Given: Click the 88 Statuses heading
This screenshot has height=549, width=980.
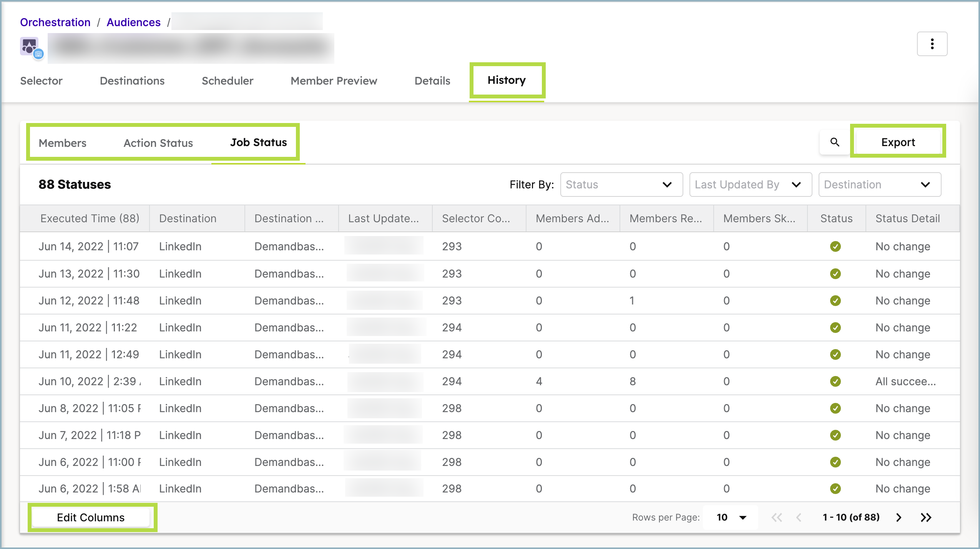Looking at the screenshot, I should (75, 185).
